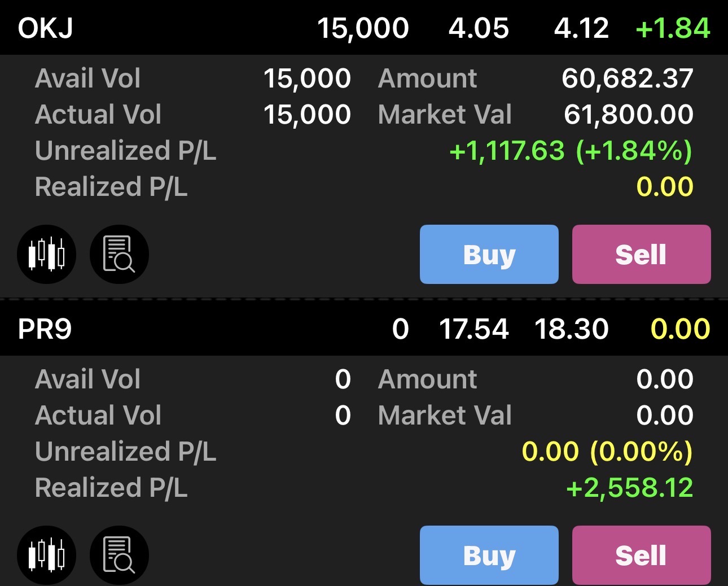Select the OKJ symbol header row
The height and width of the screenshot is (586, 728).
click(x=45, y=28)
